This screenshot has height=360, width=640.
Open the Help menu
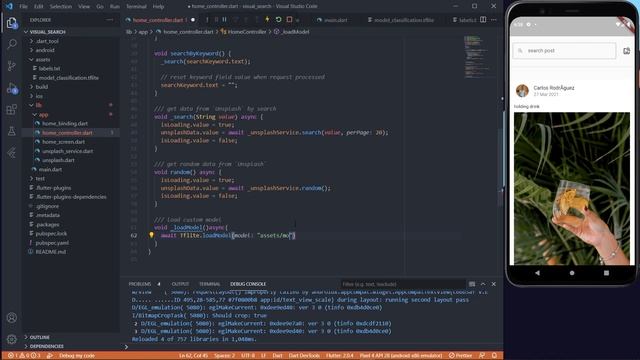158,7
